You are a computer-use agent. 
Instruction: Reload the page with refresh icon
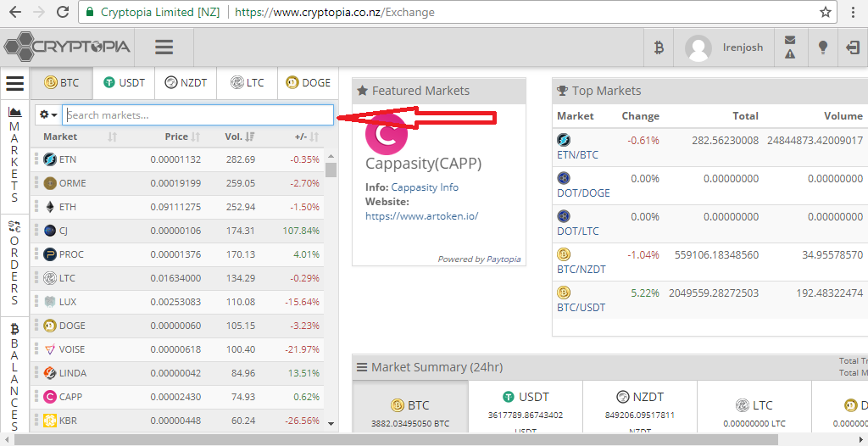(x=63, y=12)
